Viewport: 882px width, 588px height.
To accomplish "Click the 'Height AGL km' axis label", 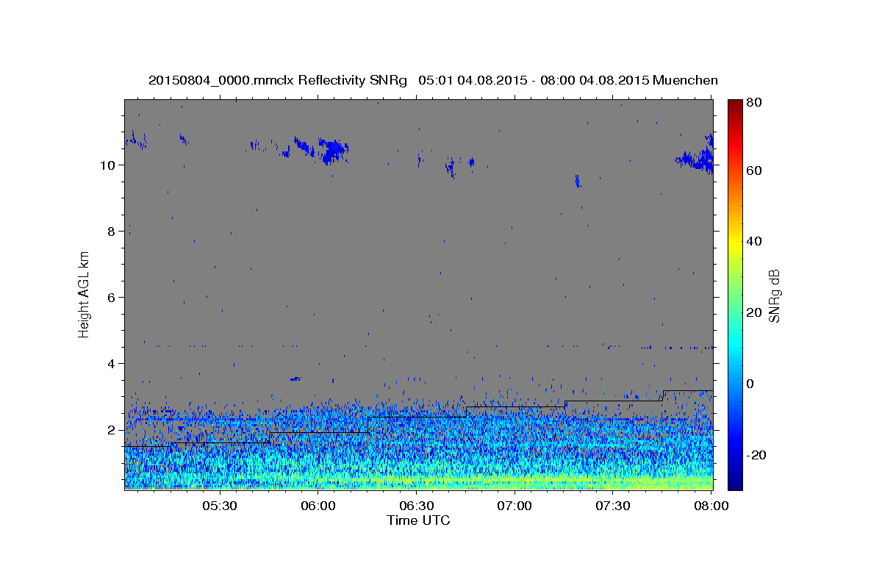I will tap(85, 295).
